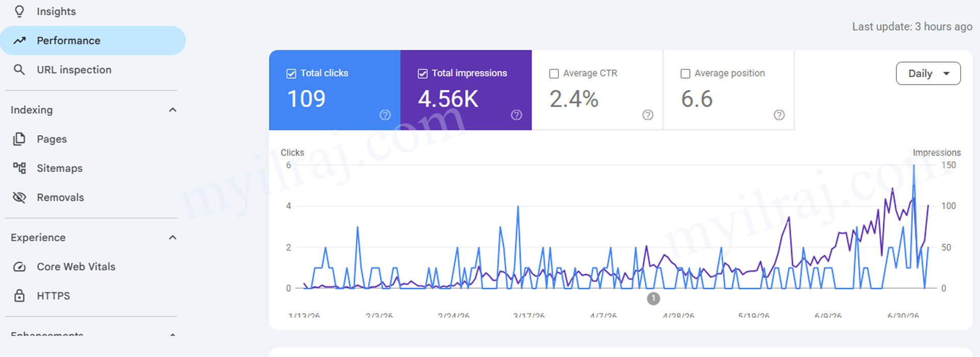Click the HTTPS padlock icon
The image size is (980, 357).
(x=19, y=296)
